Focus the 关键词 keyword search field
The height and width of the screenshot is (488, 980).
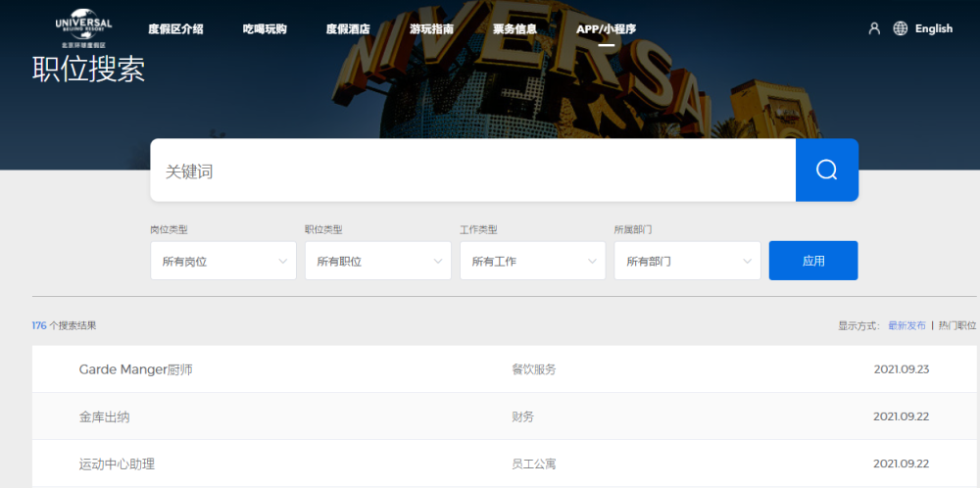pyautogui.click(x=473, y=170)
